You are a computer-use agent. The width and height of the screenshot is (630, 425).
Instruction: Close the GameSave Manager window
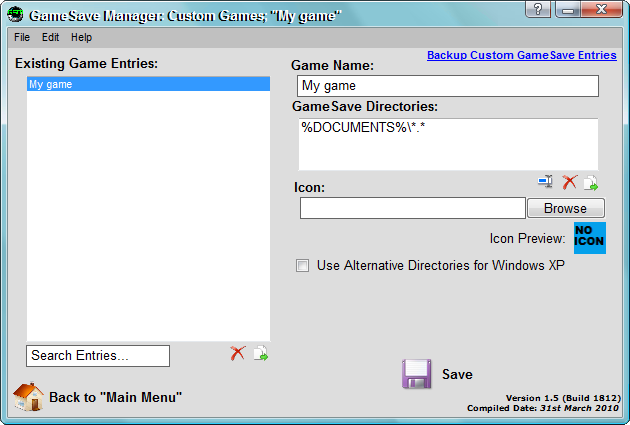click(x=601, y=9)
